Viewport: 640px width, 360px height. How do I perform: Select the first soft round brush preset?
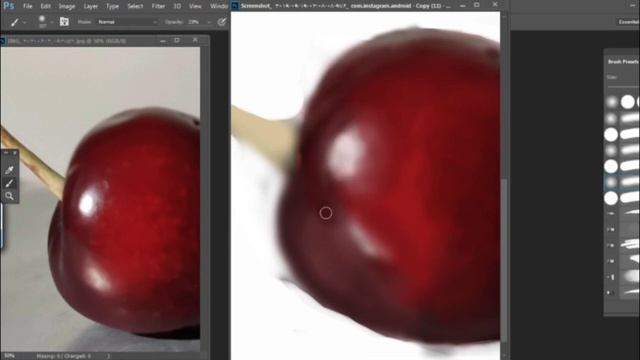[611, 102]
